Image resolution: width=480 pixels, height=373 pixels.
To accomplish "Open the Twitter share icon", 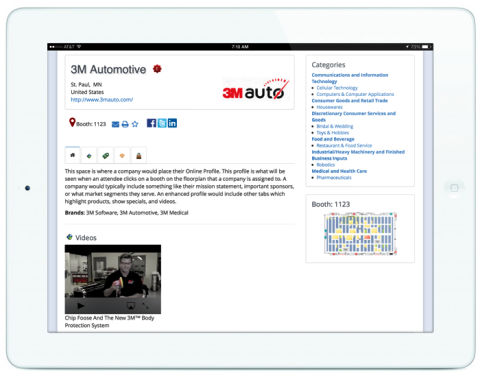I will click(162, 123).
